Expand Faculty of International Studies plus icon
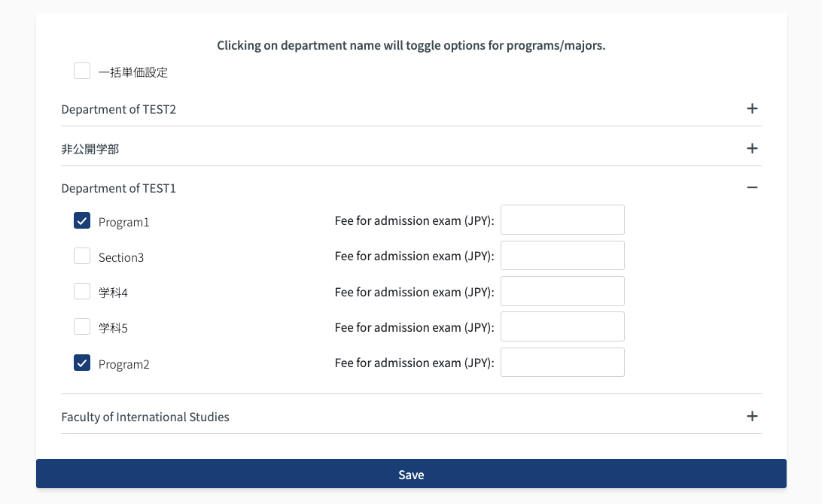 click(x=752, y=416)
